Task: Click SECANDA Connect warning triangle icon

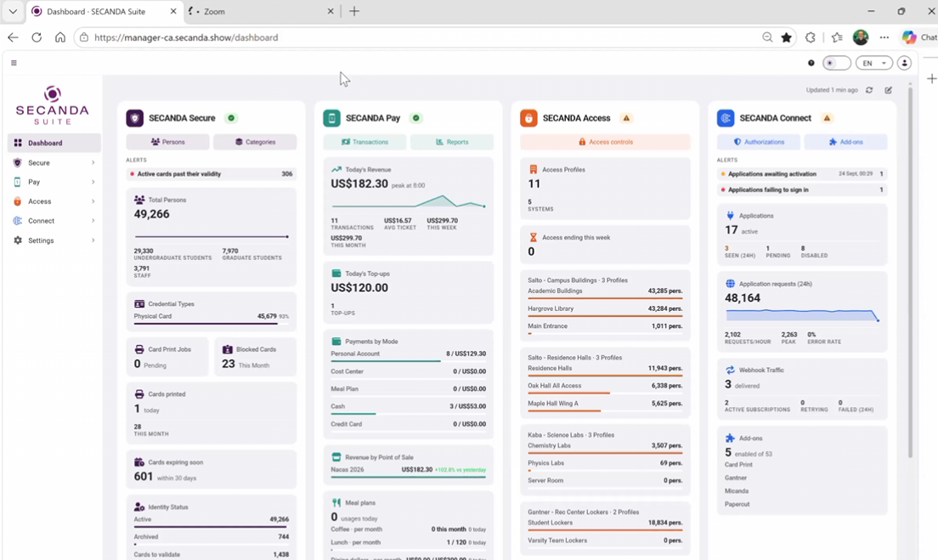Action: click(827, 118)
